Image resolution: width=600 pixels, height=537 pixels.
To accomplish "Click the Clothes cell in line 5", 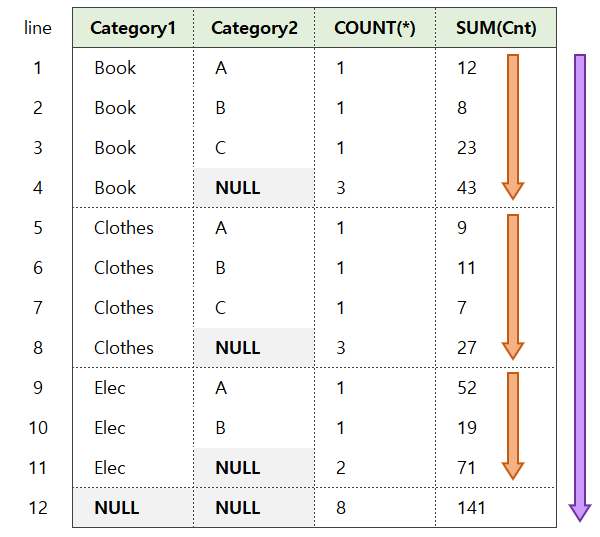I will click(124, 228).
